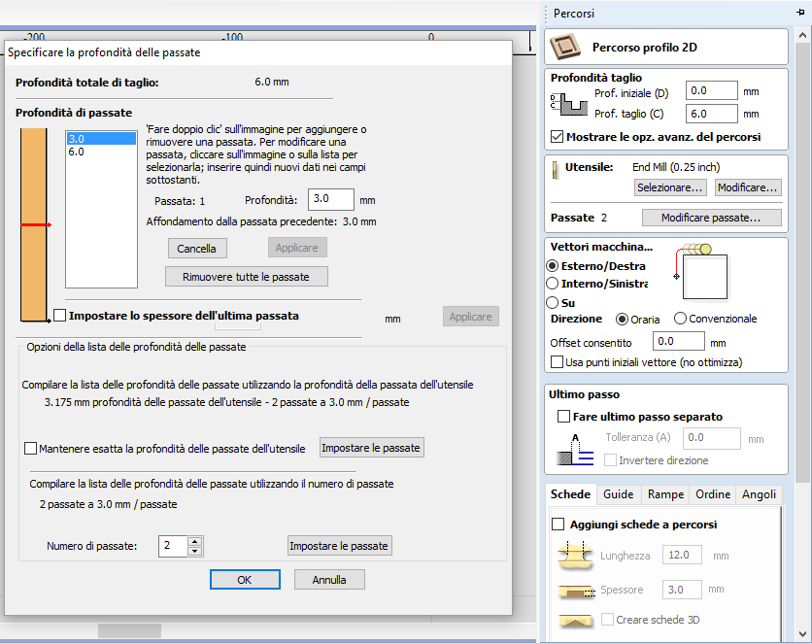
Task: Click the Percorsi panel scroll down arrow
Action: tap(802, 633)
